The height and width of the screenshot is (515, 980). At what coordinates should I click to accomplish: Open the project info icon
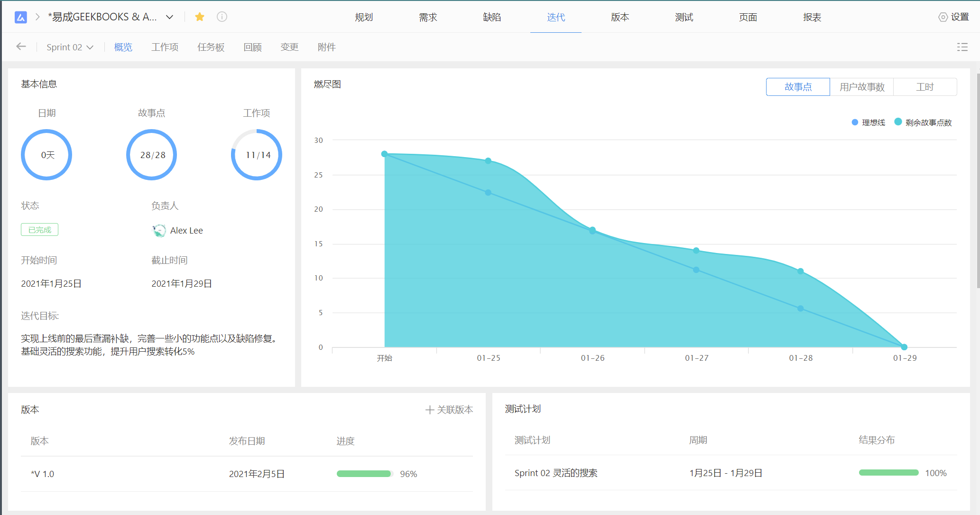[x=222, y=17]
